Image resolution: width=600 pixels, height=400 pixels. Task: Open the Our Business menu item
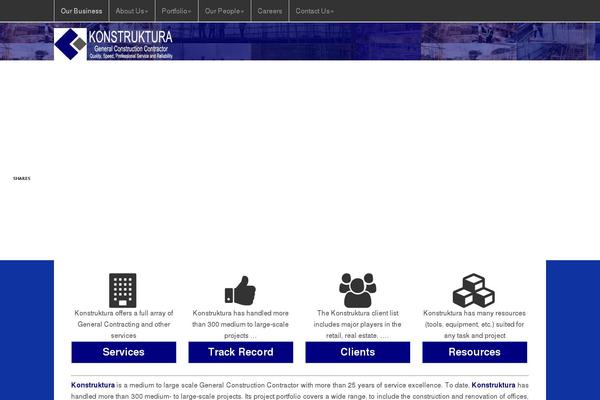[x=82, y=11]
